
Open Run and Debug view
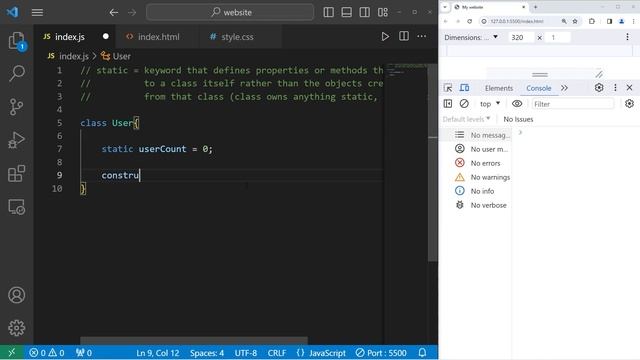tap(17, 140)
